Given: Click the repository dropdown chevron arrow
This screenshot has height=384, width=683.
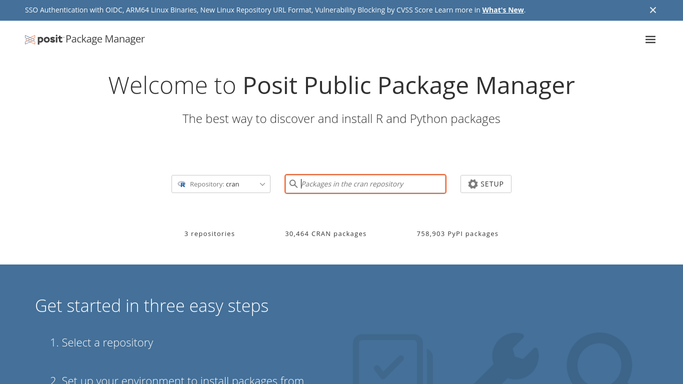Looking at the screenshot, I should (262, 184).
